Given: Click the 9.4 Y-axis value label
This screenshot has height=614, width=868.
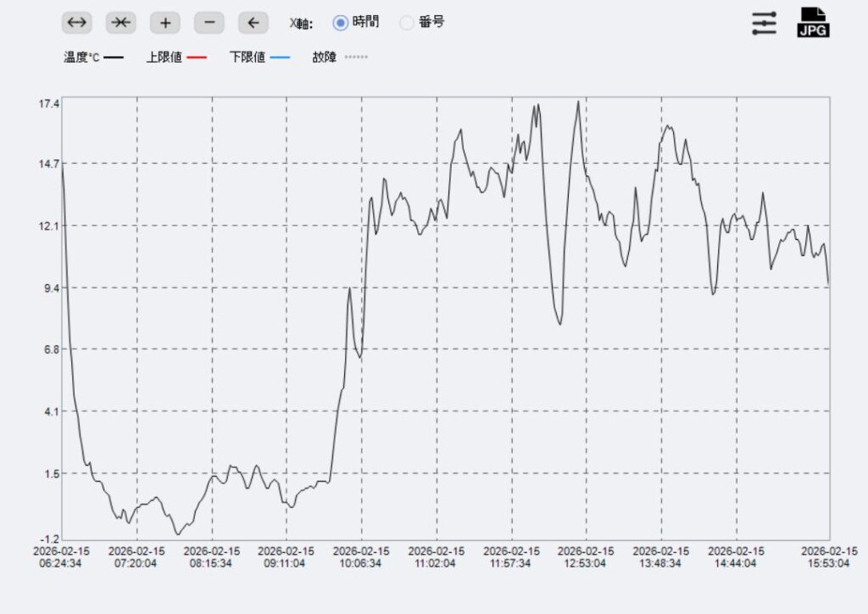Looking at the screenshot, I should [x=51, y=287].
